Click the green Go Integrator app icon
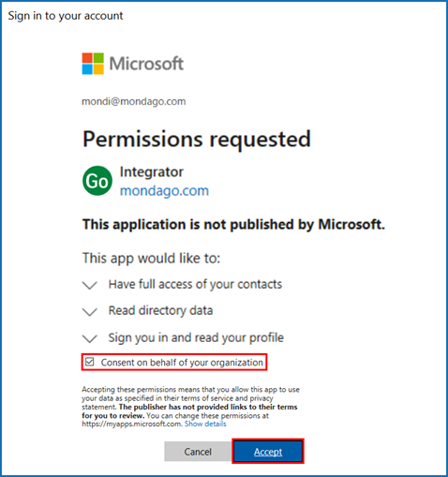 [97, 181]
